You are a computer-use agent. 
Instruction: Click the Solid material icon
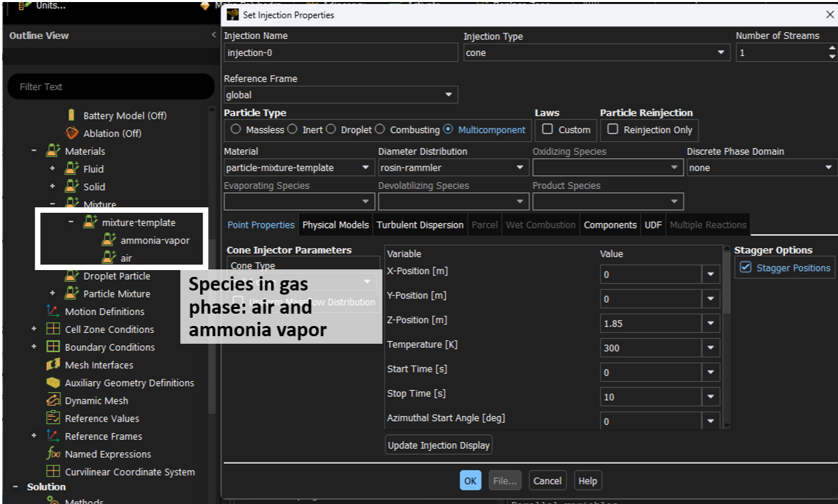click(x=72, y=186)
